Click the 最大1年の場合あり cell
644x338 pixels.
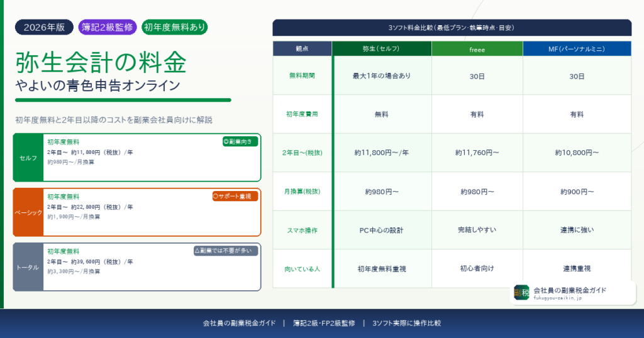382,75
